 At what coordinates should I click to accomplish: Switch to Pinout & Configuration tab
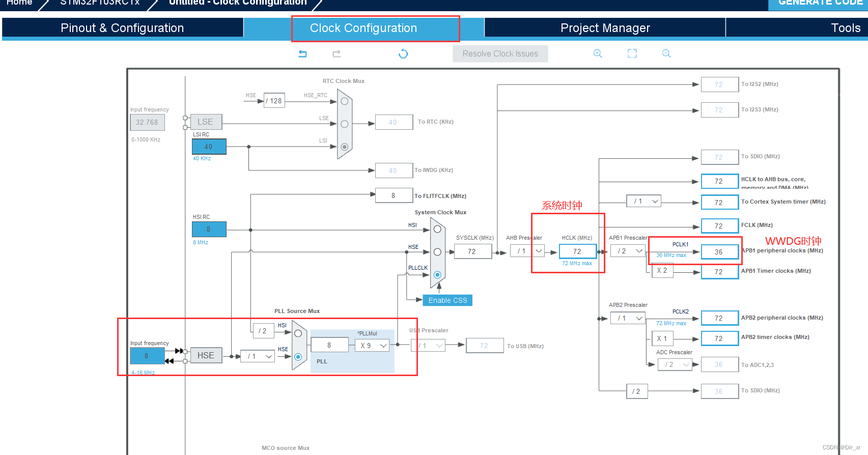pyautogui.click(x=122, y=28)
